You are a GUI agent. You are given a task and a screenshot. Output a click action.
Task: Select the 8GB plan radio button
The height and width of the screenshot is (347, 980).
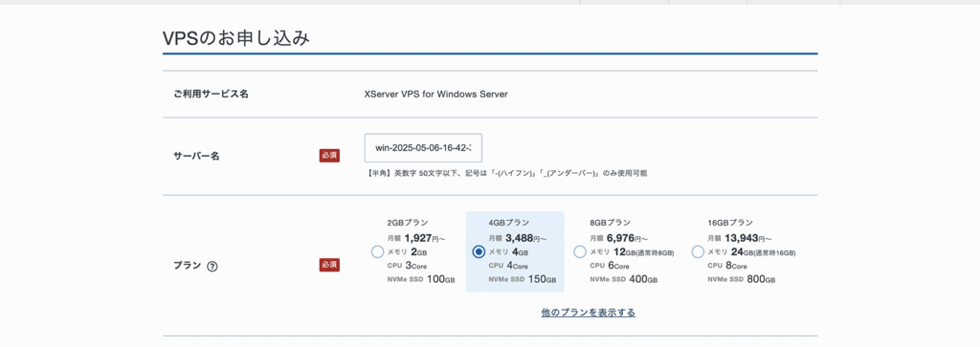click(x=580, y=252)
